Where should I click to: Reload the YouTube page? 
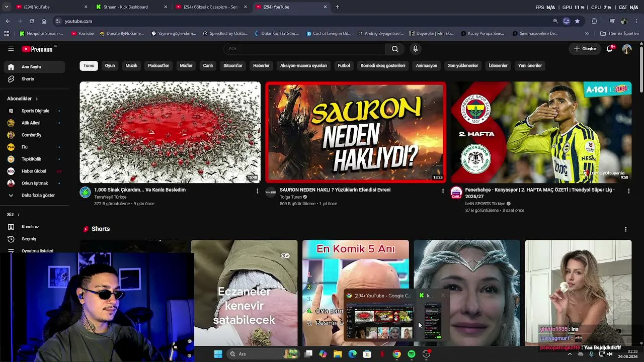32,21
